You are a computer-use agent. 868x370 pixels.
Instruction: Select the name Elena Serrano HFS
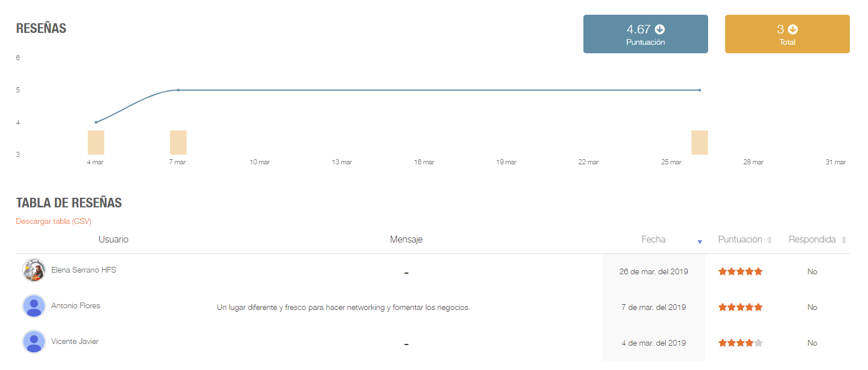83,270
